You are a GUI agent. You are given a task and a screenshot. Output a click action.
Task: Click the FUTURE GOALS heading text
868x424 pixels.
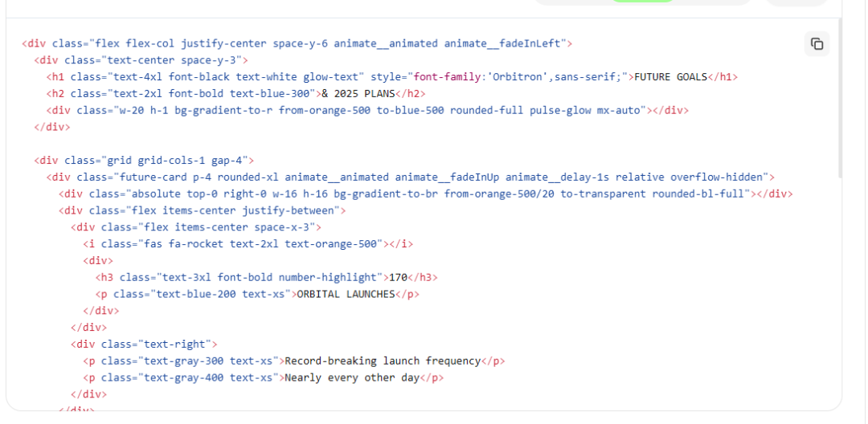pyautogui.click(x=670, y=77)
